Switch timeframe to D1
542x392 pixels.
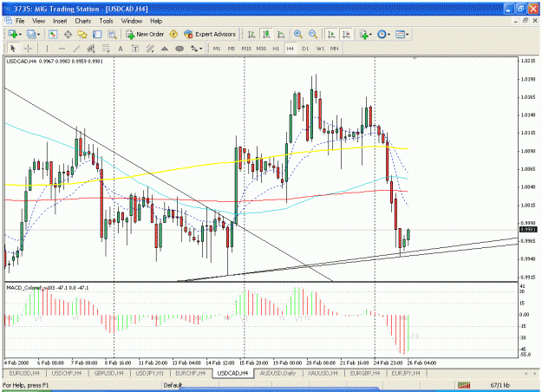pyautogui.click(x=305, y=49)
